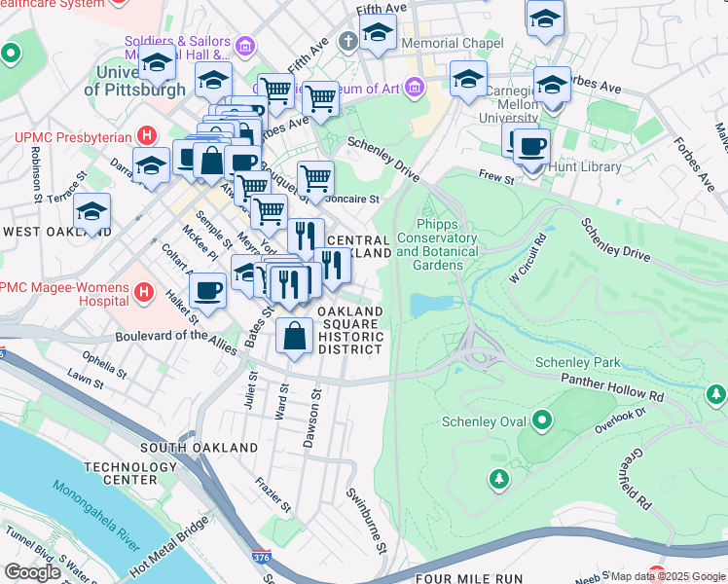Image resolution: width=728 pixels, height=584 pixels.
Task: Click the coffee cup marker near Halket St
Action: (207, 289)
